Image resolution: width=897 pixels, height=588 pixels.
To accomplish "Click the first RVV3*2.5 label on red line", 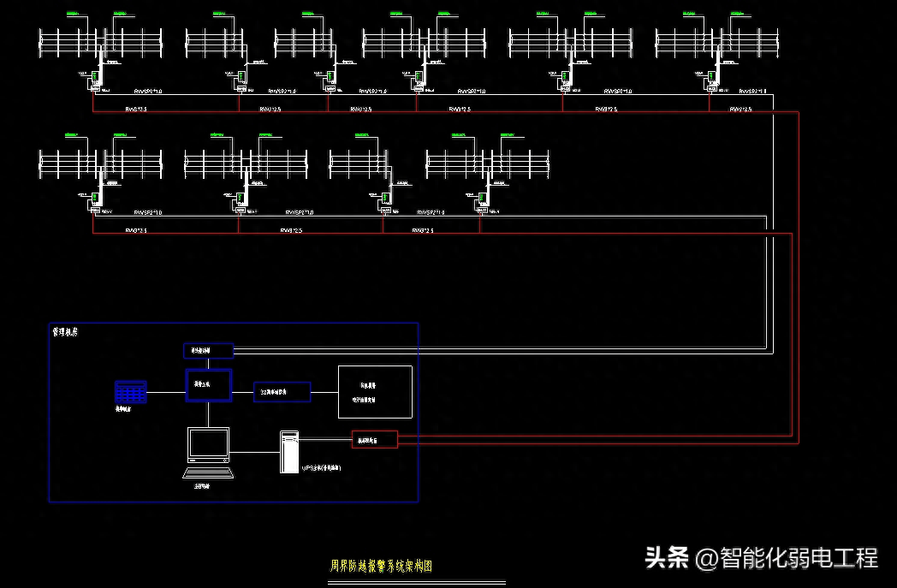I will pyautogui.click(x=137, y=110).
